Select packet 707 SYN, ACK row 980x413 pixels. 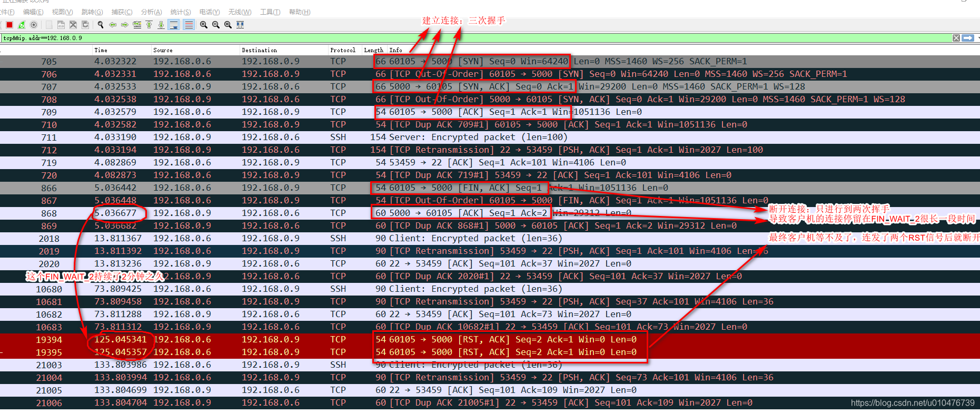pos(490,86)
